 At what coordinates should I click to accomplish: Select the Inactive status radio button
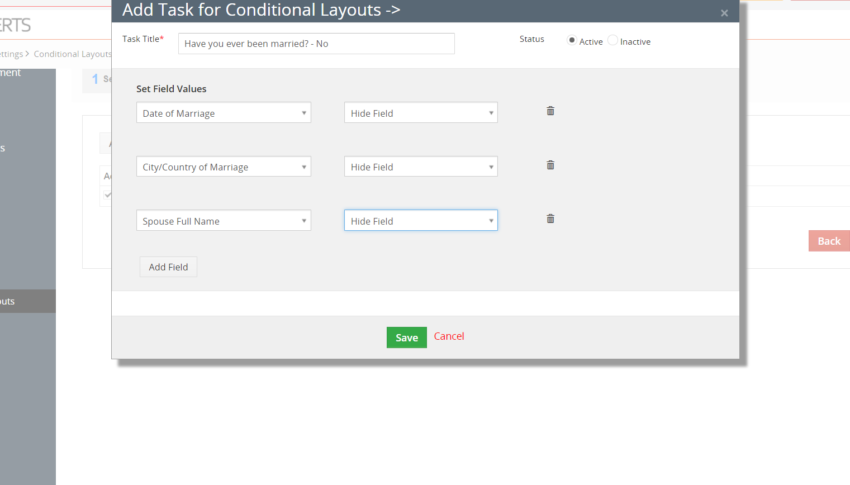click(x=613, y=40)
